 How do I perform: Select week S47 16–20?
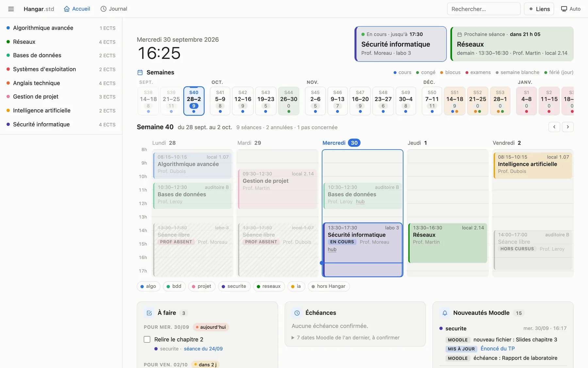click(x=360, y=101)
